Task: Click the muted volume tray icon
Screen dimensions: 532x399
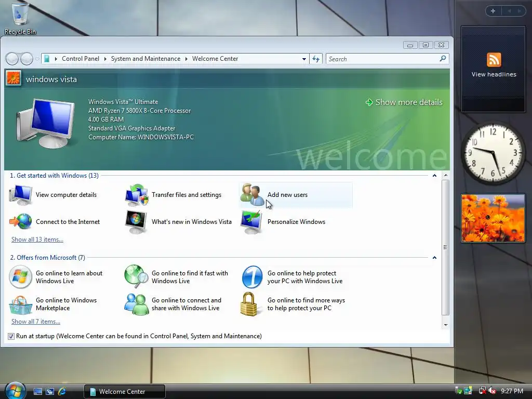Action: [492, 391]
